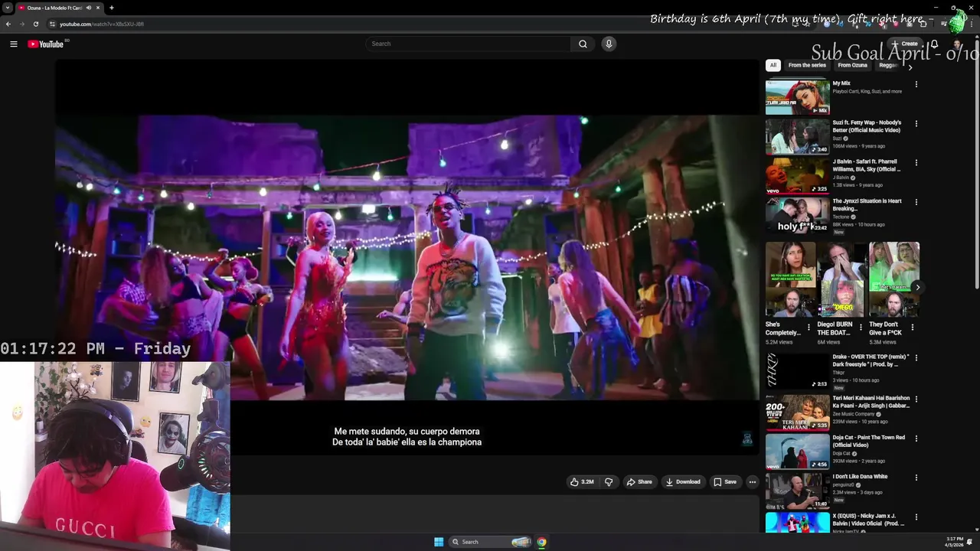This screenshot has width=980, height=551.
Task: Open Diego! BURN THE BOAT short thumbnail
Action: click(x=842, y=279)
